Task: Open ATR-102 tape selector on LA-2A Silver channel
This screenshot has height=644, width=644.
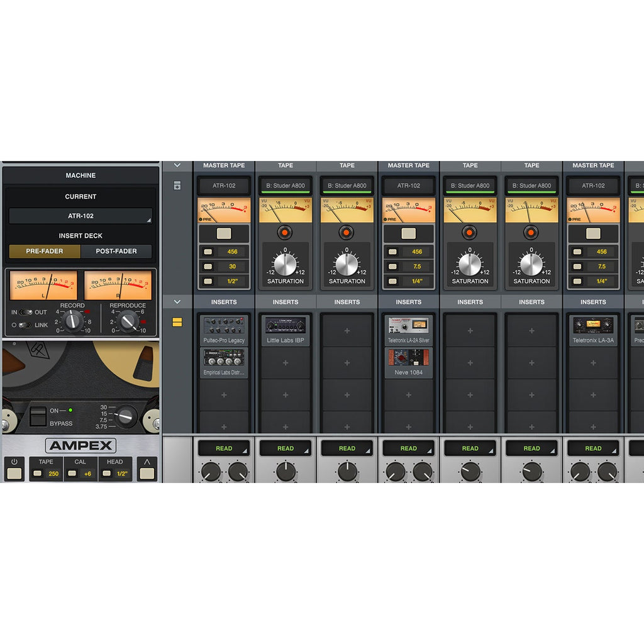Action: click(409, 186)
